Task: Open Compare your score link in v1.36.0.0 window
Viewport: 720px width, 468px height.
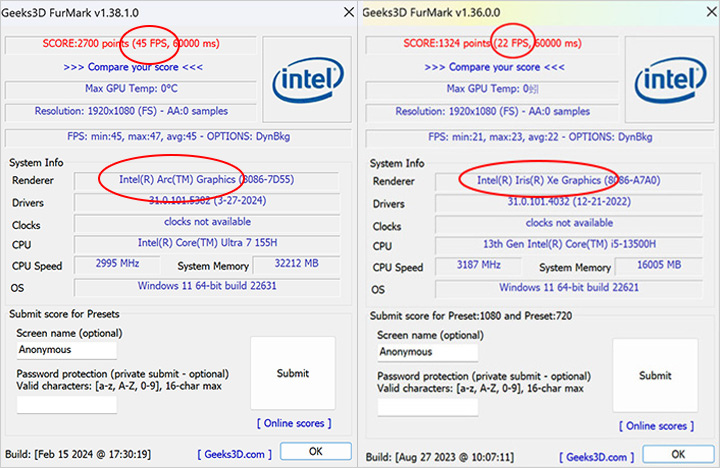Action: [x=495, y=67]
